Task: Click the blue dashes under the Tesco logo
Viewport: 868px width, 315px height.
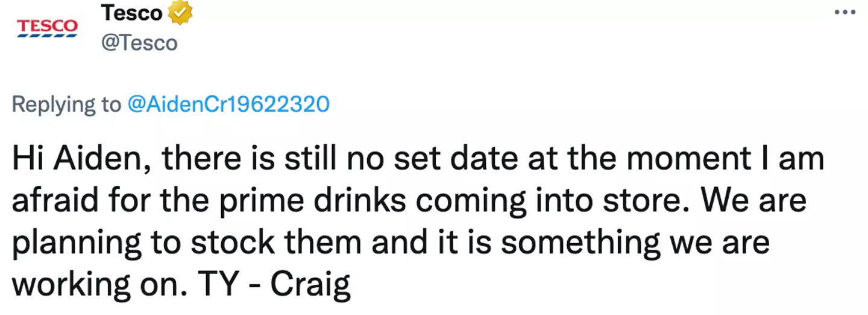Action: tap(47, 36)
